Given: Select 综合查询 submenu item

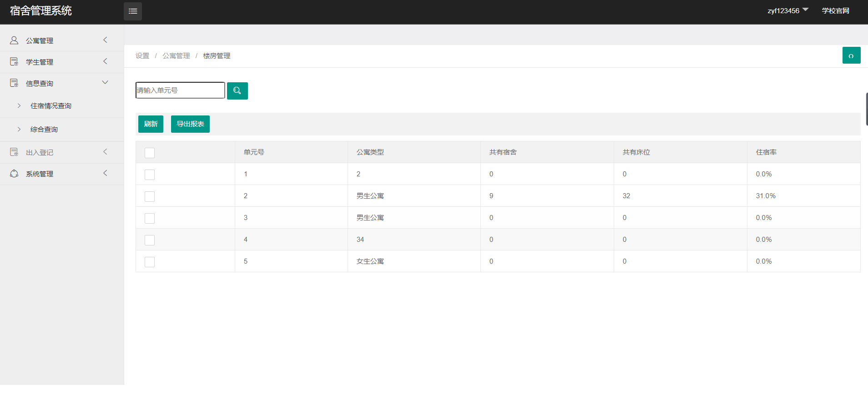Looking at the screenshot, I should click(62, 130).
